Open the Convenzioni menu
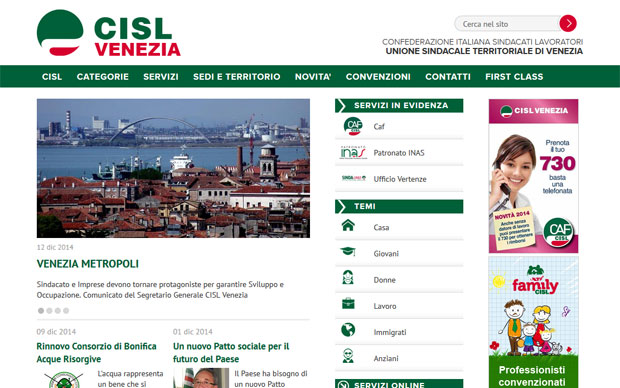 tap(378, 77)
